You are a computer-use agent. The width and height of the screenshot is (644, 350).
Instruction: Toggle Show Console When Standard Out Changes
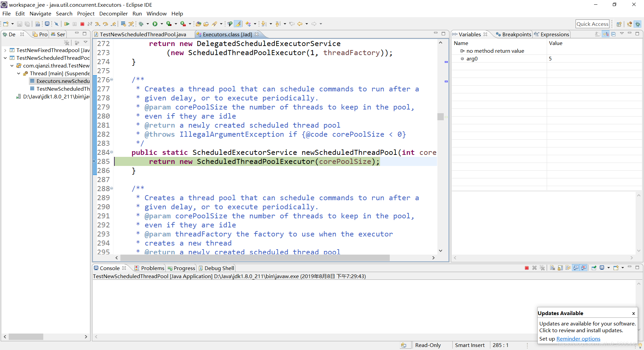(x=576, y=268)
